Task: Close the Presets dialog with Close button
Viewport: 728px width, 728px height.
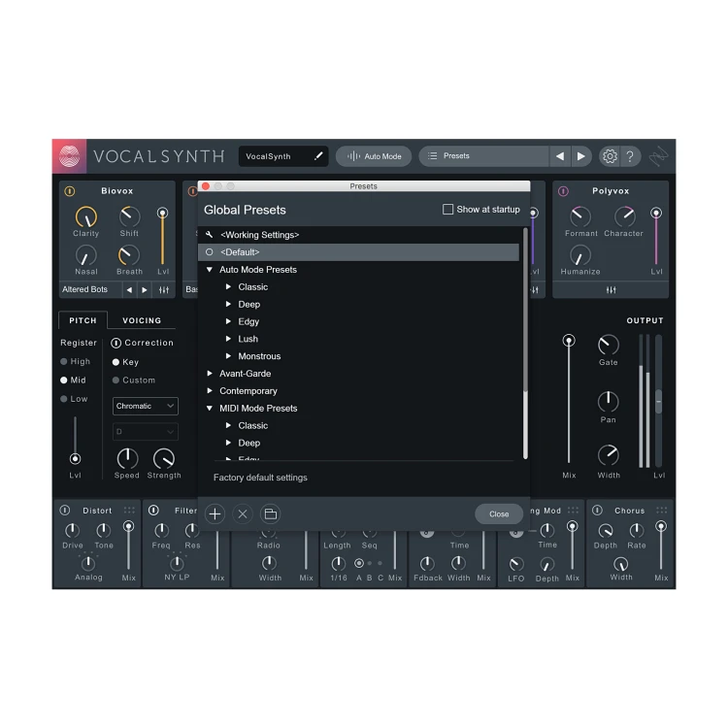Action: pos(499,513)
